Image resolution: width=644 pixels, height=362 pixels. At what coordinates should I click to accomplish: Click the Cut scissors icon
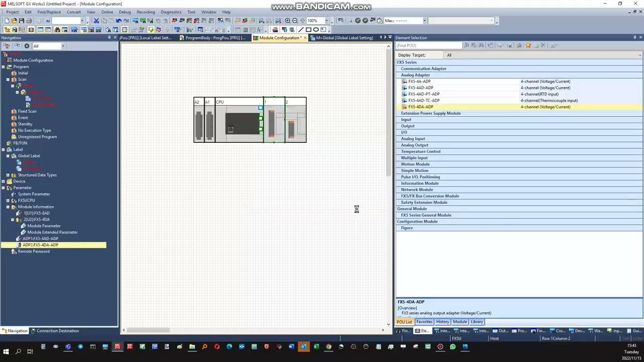coord(96,21)
